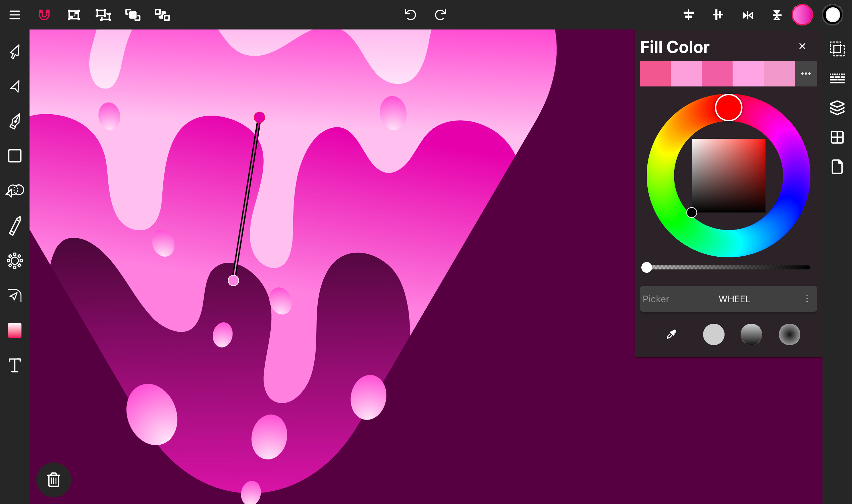This screenshot has height=504, width=852.
Task: Pick a color with the eyedropper tool
Action: [671, 334]
